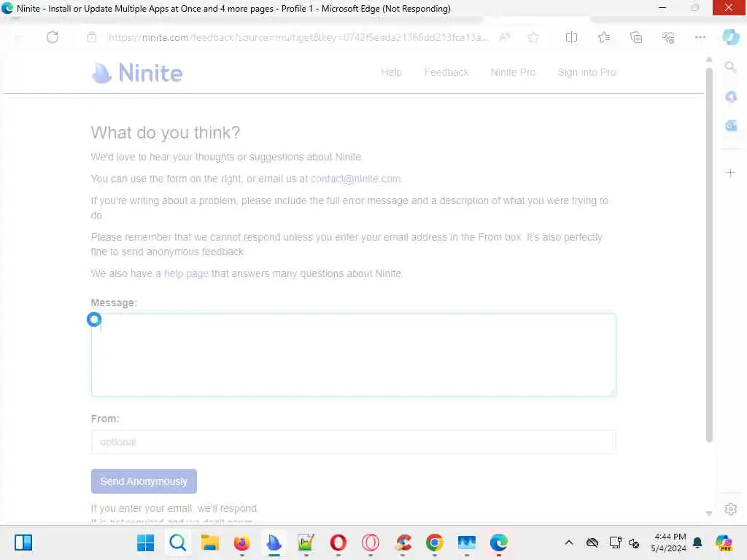Open sidebar settings gear icon
Screen dimensions: 747x560
pos(730,509)
